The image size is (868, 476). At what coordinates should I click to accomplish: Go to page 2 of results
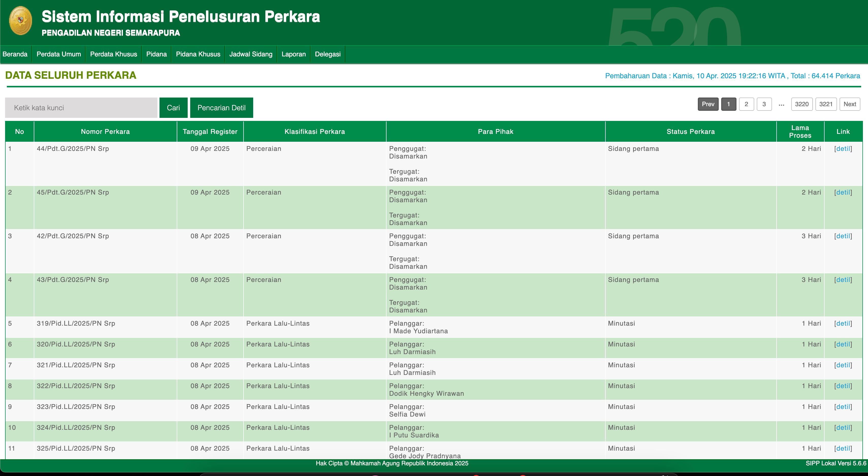[746, 104]
